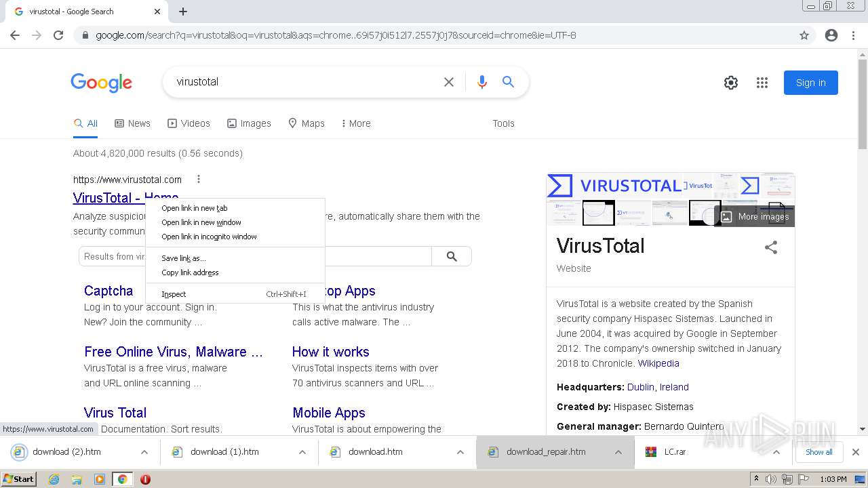Open the download (2).htm file
The height and width of the screenshot is (488, 868).
(x=66, y=452)
